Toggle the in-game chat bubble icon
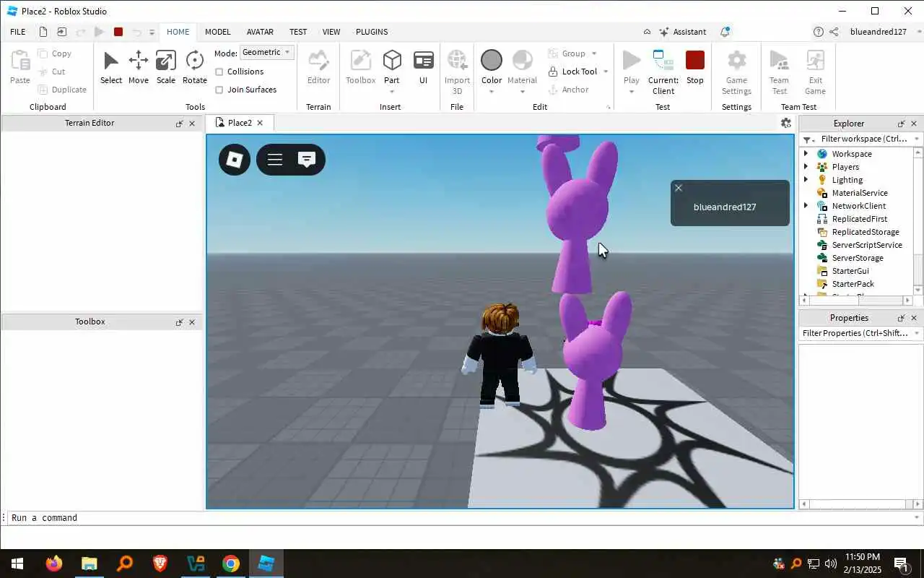The width and height of the screenshot is (924, 578). pos(307,160)
